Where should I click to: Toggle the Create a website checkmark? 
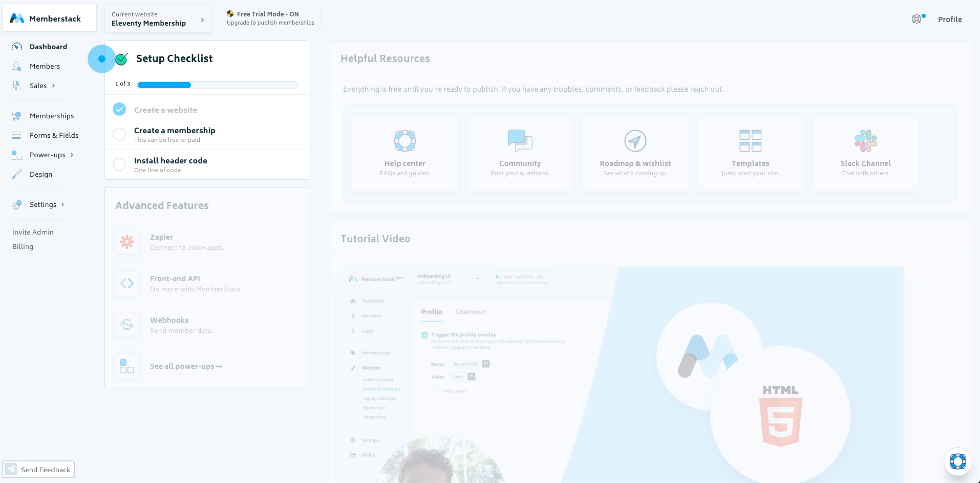(119, 109)
